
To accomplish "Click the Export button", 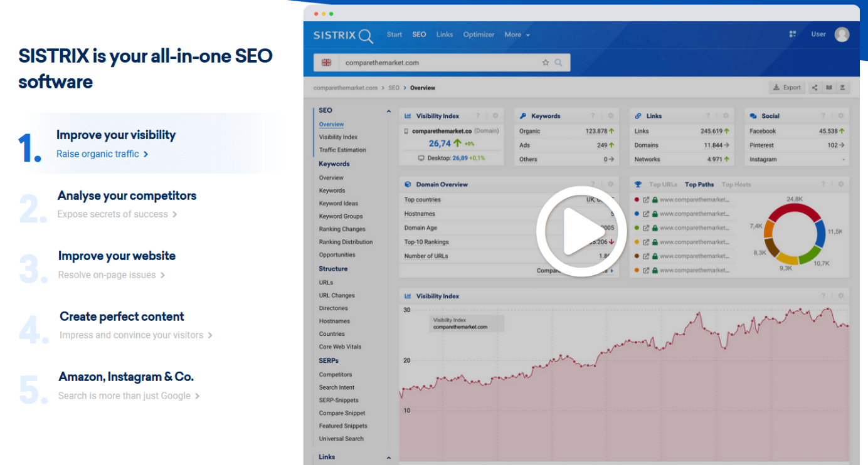I will coord(786,87).
